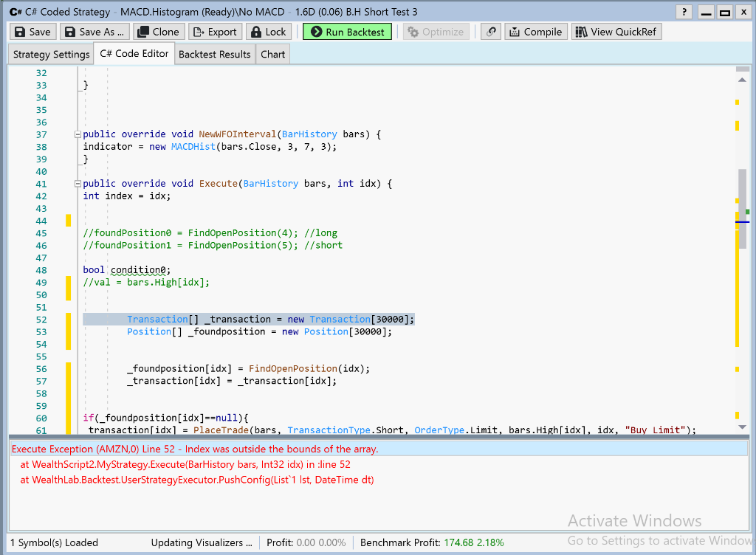Open the help question mark button
The width and height of the screenshot is (756, 555).
coord(684,12)
